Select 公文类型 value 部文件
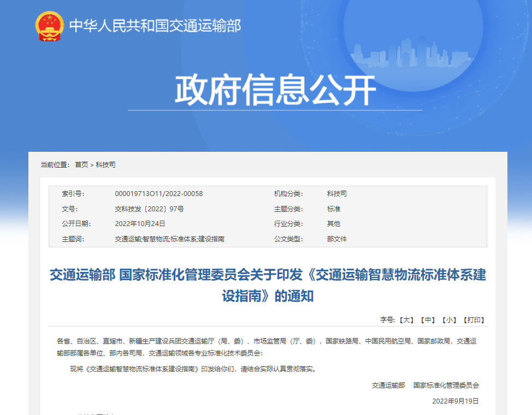 [337, 239]
